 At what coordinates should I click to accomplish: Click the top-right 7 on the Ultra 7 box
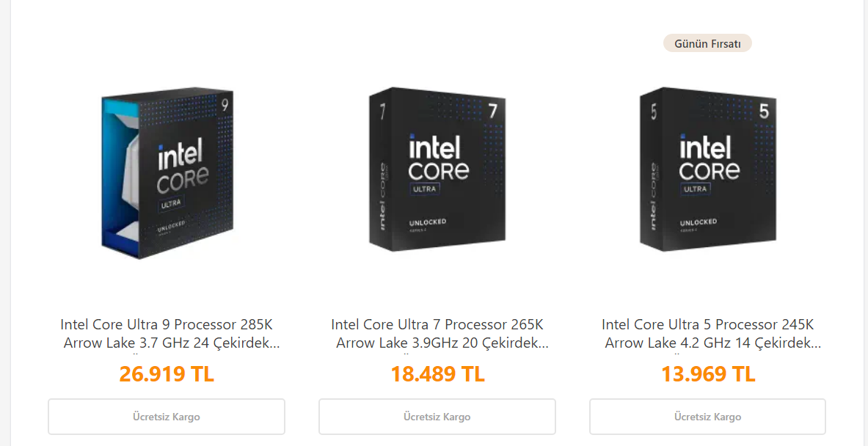coord(492,111)
